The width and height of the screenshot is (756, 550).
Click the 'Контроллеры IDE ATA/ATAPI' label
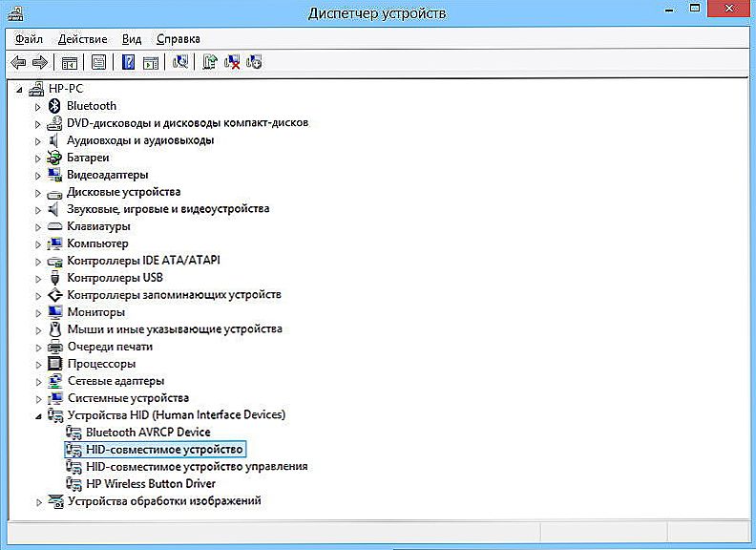tap(144, 261)
